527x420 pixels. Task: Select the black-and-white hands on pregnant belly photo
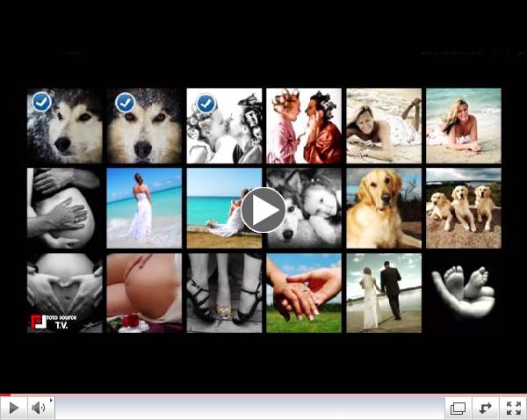click(64, 208)
